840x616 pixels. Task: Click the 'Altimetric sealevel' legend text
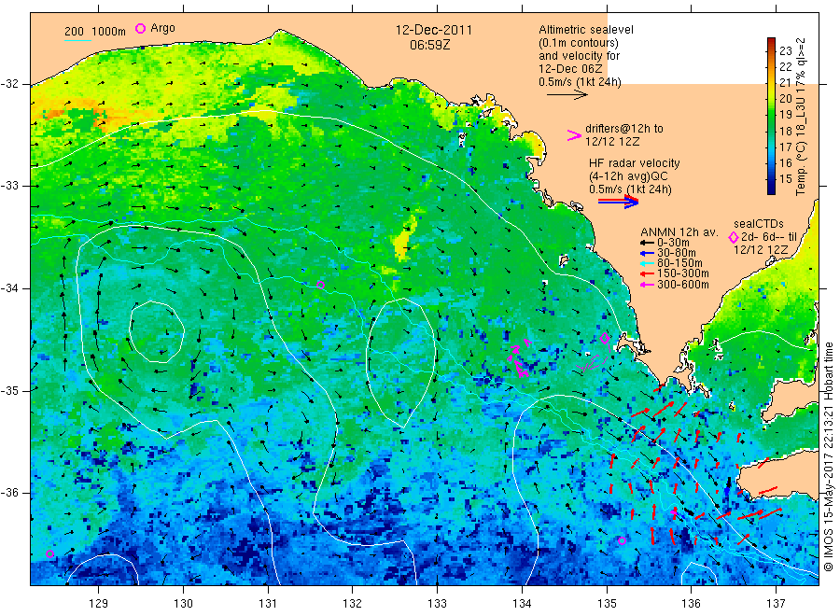tap(586, 30)
